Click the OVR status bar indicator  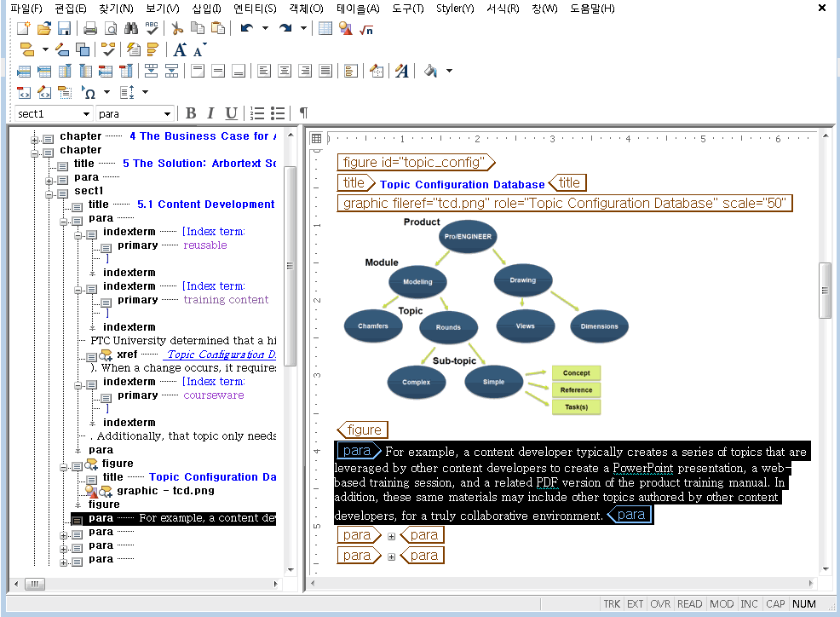[x=660, y=603]
